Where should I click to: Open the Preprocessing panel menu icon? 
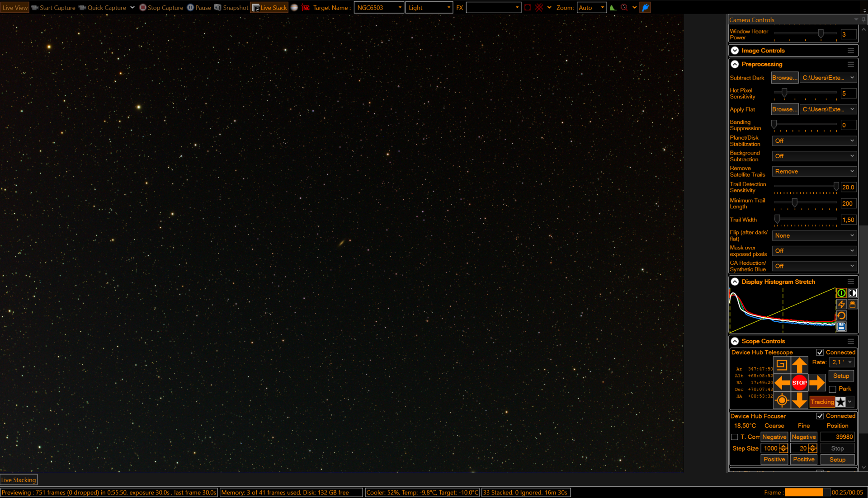(851, 64)
